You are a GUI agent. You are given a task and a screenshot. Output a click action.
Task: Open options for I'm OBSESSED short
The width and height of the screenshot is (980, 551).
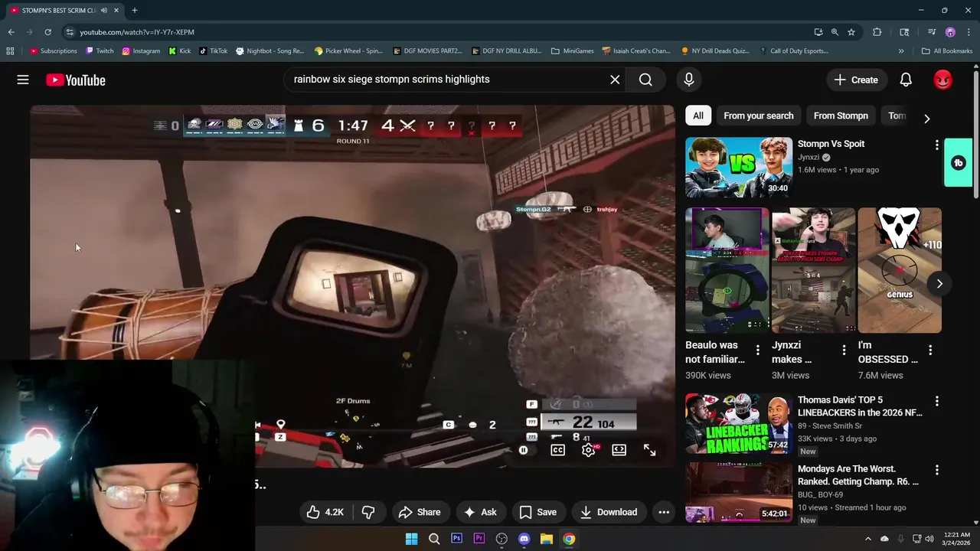click(x=930, y=350)
